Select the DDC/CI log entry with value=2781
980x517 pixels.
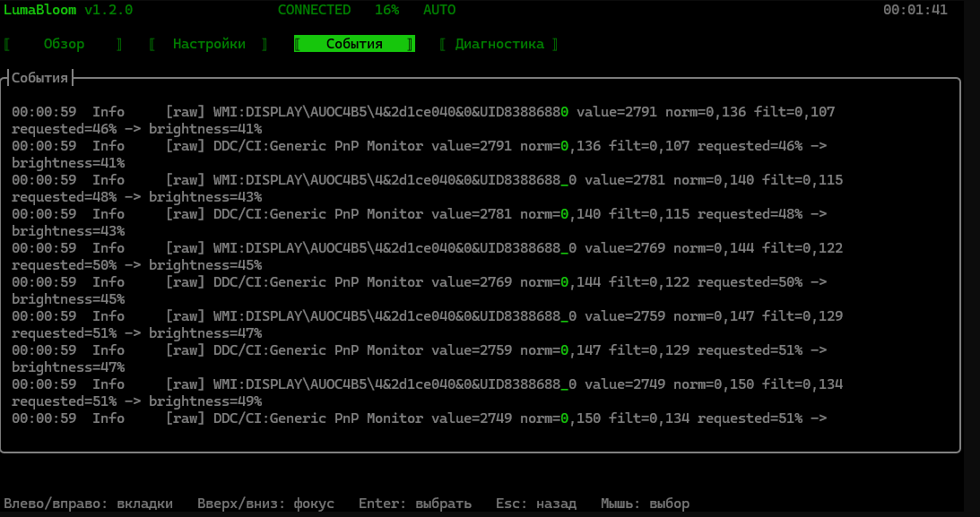pyautogui.click(x=420, y=222)
